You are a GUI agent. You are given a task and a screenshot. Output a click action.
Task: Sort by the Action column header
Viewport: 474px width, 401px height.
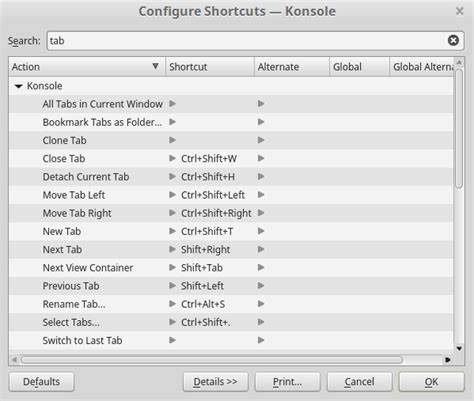pos(87,67)
